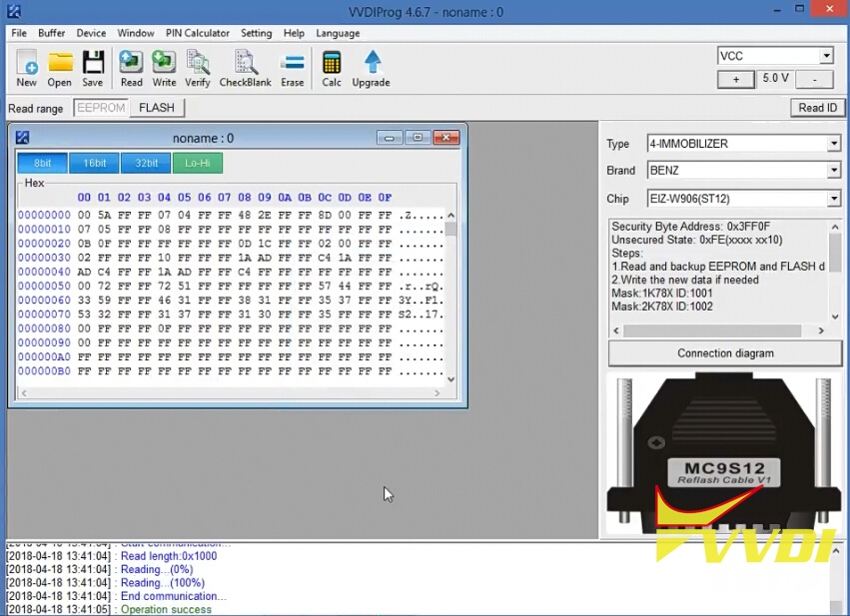Select FLASH read range

point(157,108)
